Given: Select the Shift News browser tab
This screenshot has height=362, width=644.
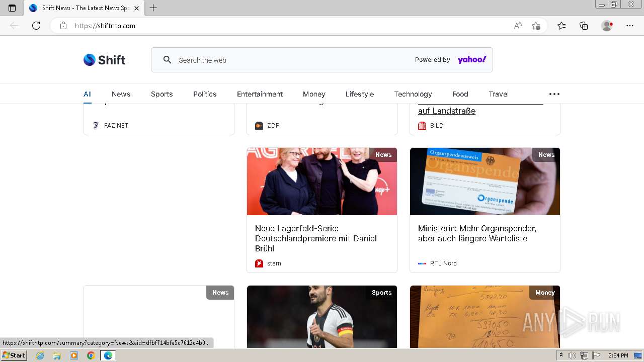Looking at the screenshot, I should [84, 8].
